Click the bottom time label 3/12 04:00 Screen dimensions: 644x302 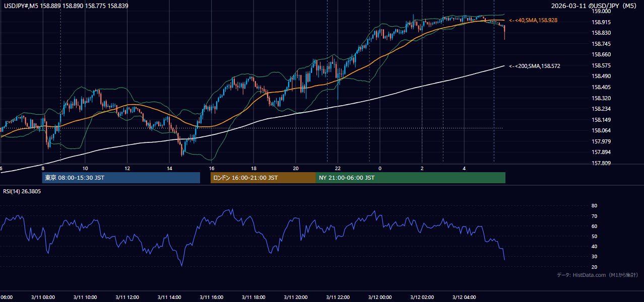[x=464, y=297]
